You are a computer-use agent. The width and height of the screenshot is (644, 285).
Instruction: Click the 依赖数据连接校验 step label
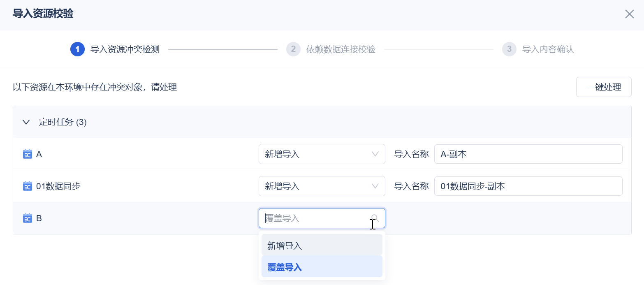[x=341, y=49]
